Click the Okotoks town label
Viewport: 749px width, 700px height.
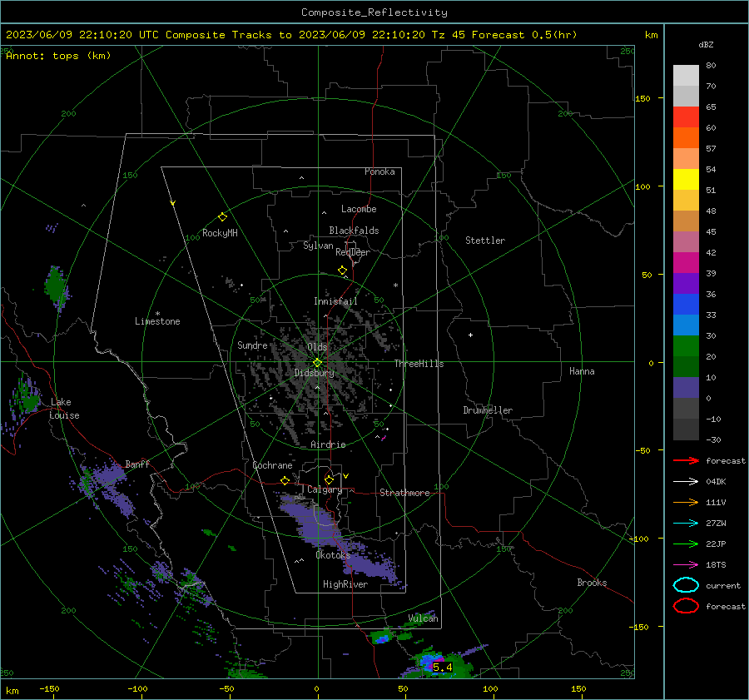coord(333,555)
